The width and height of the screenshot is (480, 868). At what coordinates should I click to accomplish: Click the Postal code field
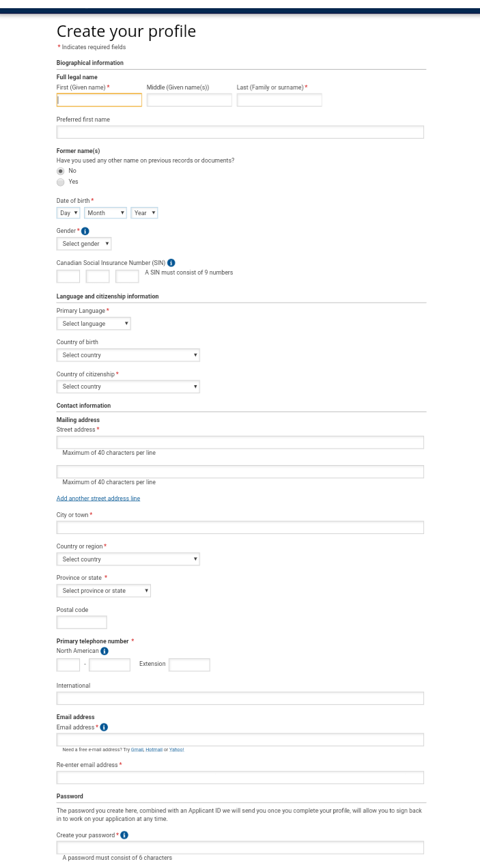[x=82, y=622]
